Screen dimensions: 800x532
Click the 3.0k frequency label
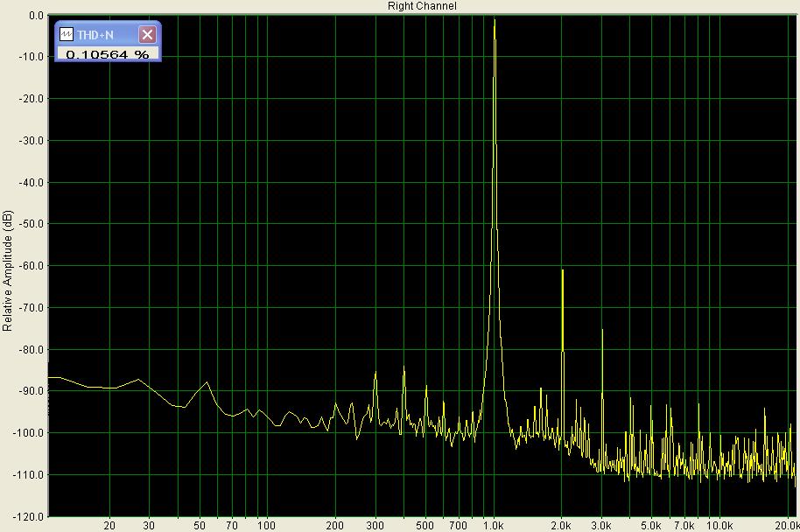pyautogui.click(x=601, y=526)
